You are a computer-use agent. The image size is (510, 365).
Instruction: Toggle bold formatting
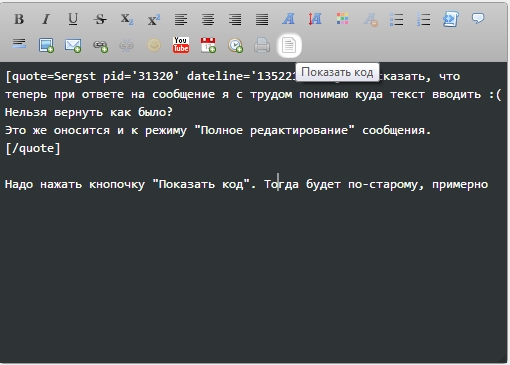(19, 19)
